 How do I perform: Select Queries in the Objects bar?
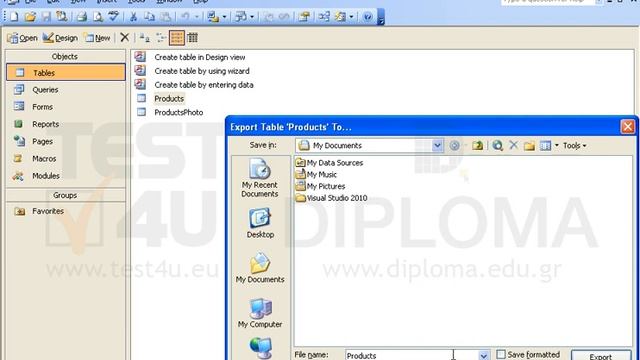(x=66, y=89)
